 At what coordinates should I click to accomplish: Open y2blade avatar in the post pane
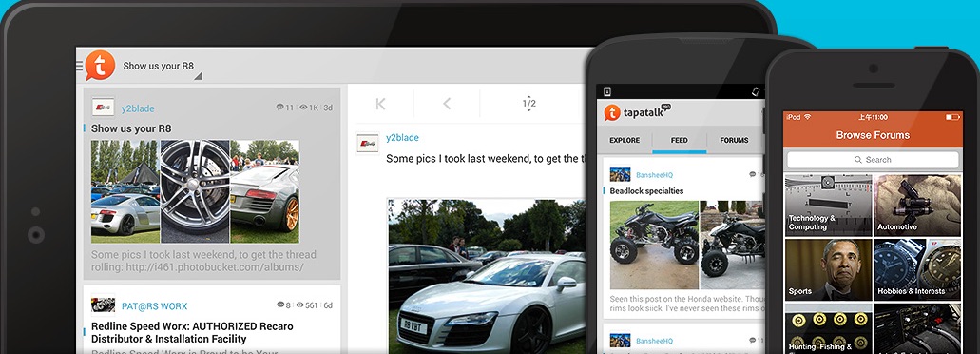coord(368,144)
